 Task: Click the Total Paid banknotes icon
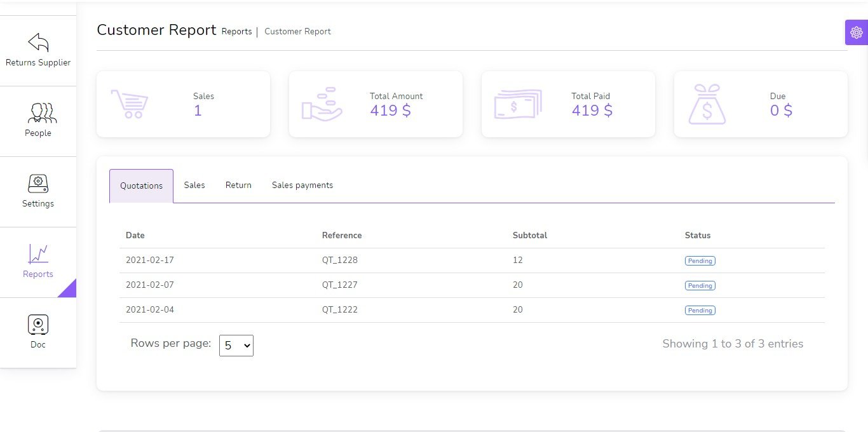click(517, 104)
